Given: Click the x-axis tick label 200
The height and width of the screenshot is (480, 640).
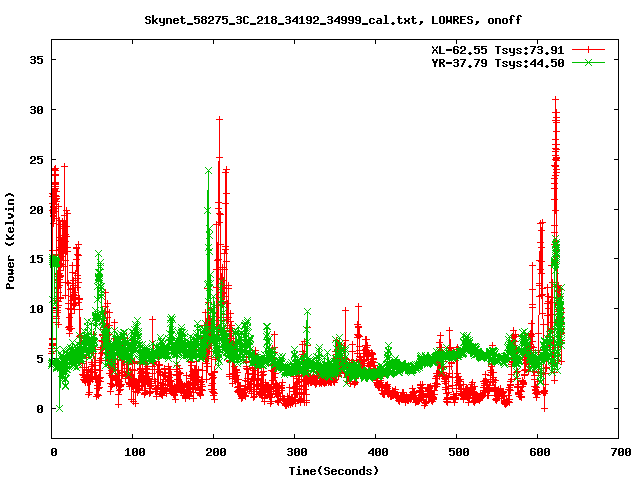Looking at the screenshot, I should (x=216, y=452).
